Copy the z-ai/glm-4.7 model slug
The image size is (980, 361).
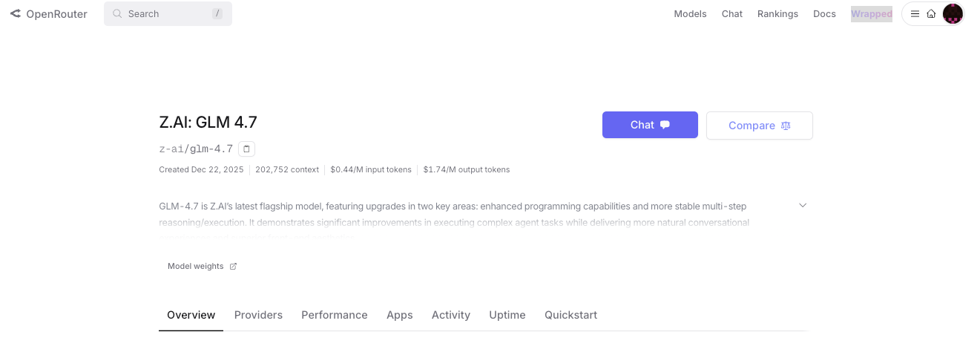click(247, 149)
